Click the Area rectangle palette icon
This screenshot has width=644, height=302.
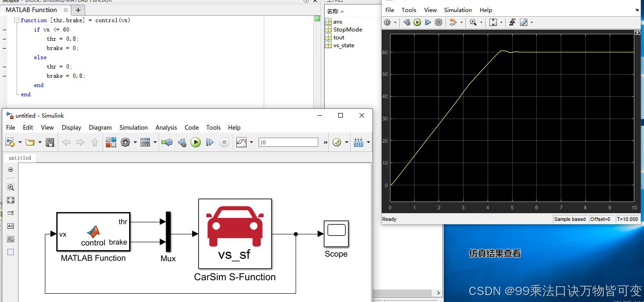11,252
